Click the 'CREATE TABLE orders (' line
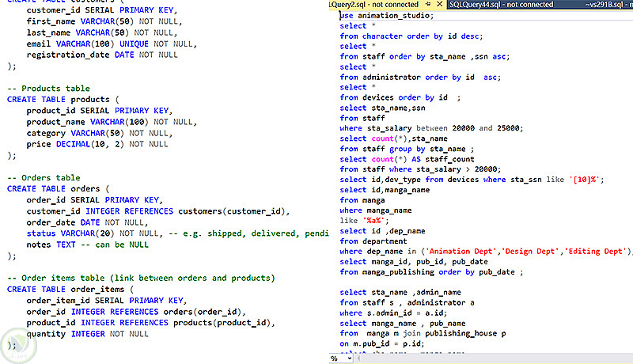The image size is (633, 364). (x=58, y=189)
